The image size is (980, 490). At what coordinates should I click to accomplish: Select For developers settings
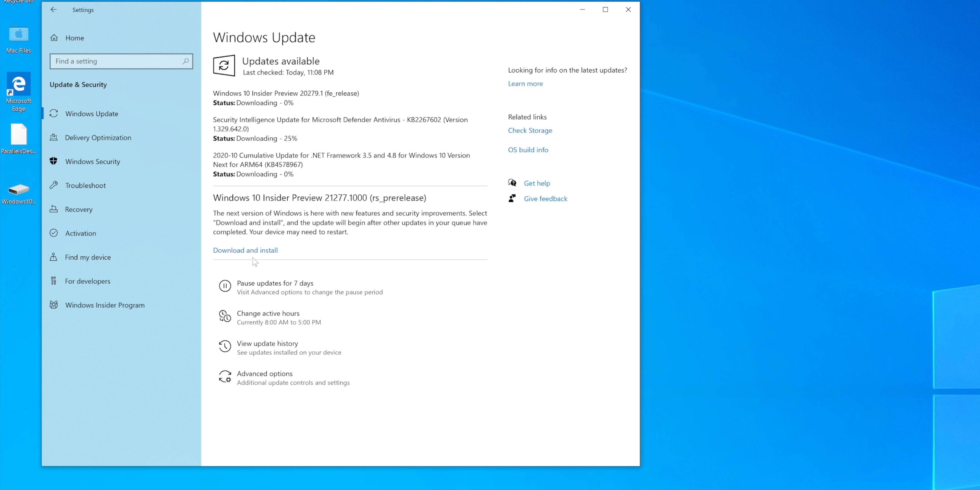click(88, 281)
